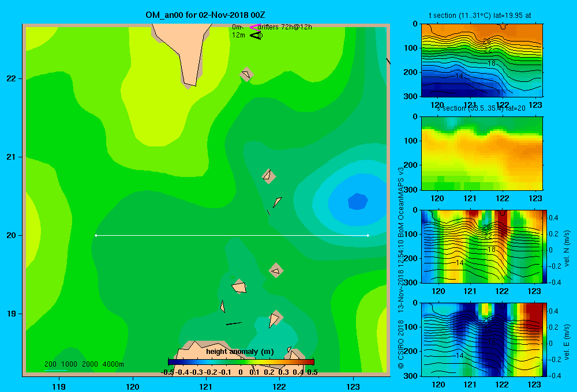
Task: Open the vel. N velocity section panel
Action: click(482, 246)
